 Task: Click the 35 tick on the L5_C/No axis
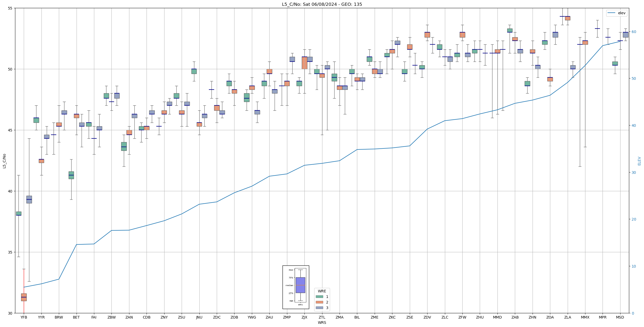point(10,252)
